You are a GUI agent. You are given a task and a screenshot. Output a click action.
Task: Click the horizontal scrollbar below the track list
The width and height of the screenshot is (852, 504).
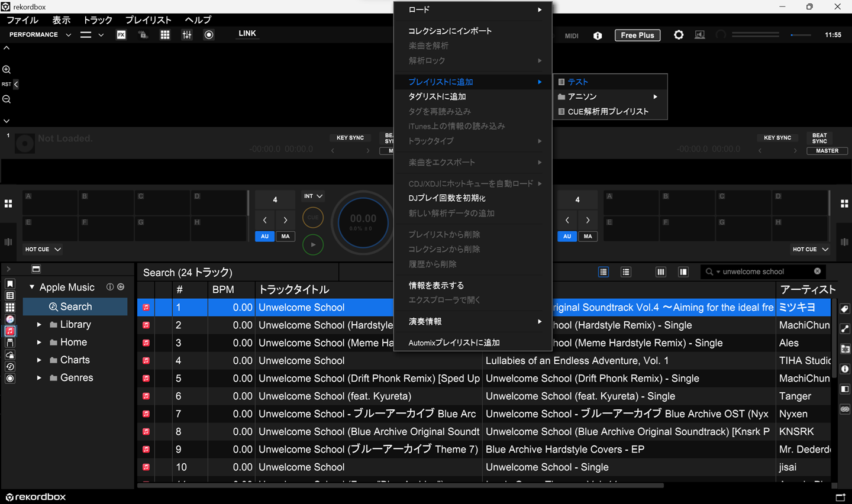pyautogui.click(x=400, y=486)
